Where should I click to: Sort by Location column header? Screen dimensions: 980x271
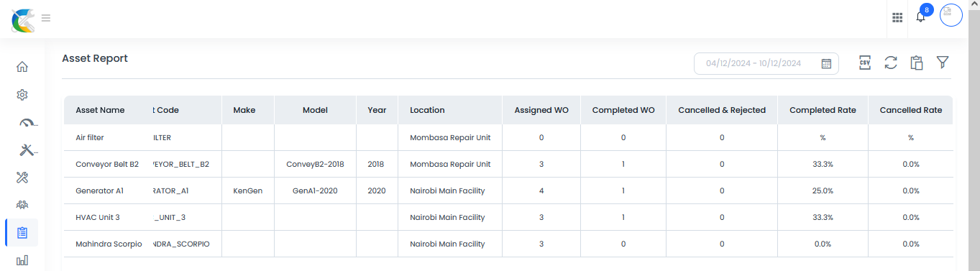tap(427, 110)
